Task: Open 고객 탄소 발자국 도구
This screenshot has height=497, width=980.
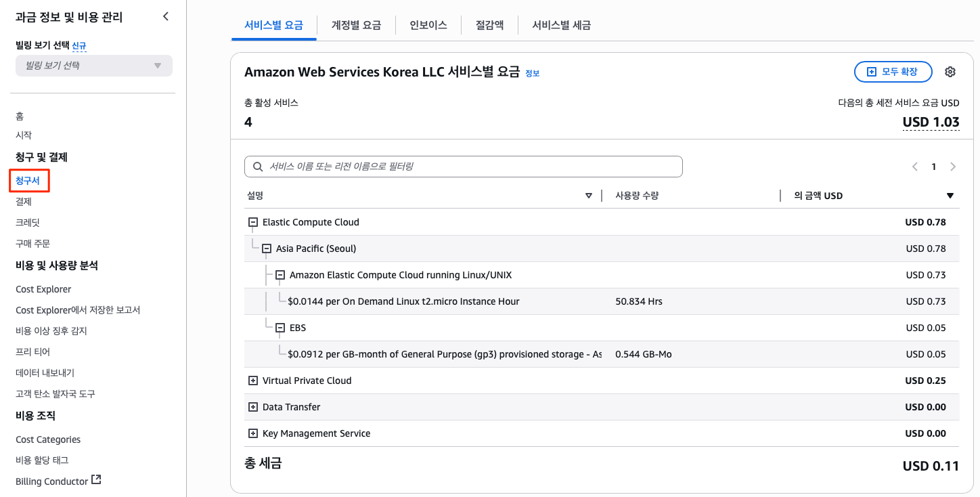Action: [x=55, y=394]
